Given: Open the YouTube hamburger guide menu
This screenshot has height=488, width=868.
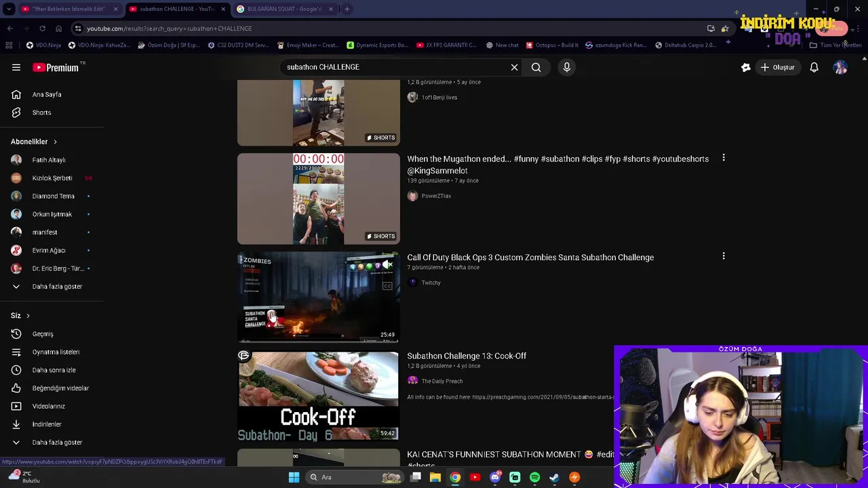Looking at the screenshot, I should [x=16, y=67].
